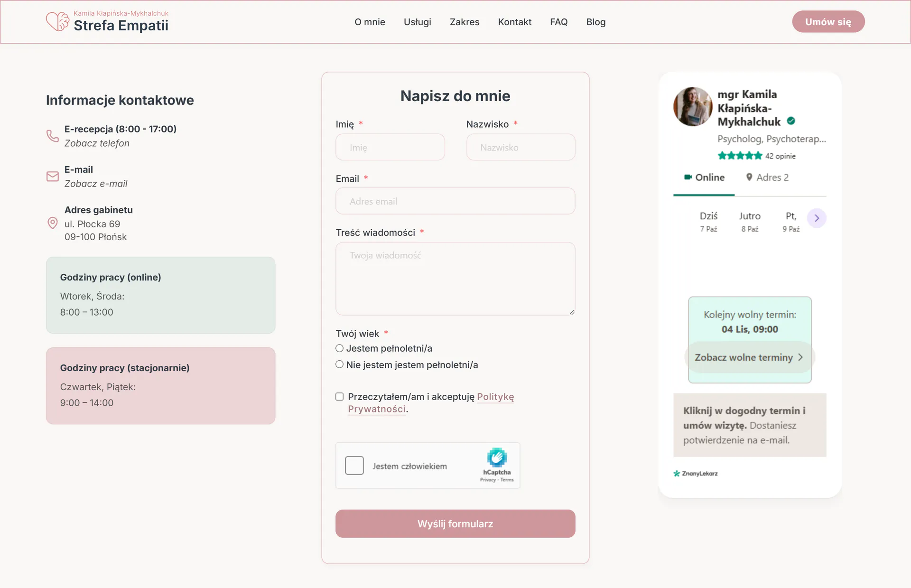
Task: Click the '42 opinie' reviews text
Action: tap(781, 156)
